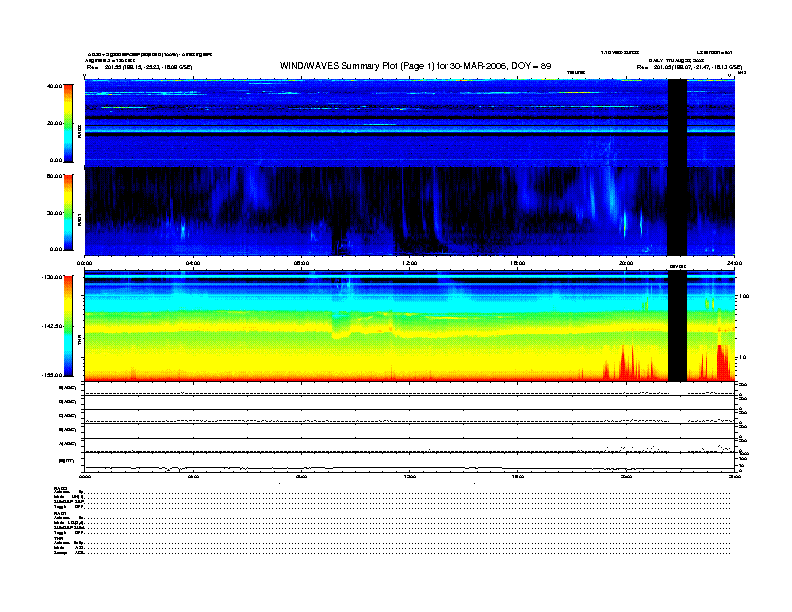This screenshot has width=792, height=612.
Task: Click the TNR vertical axis label
Action: click(x=79, y=341)
